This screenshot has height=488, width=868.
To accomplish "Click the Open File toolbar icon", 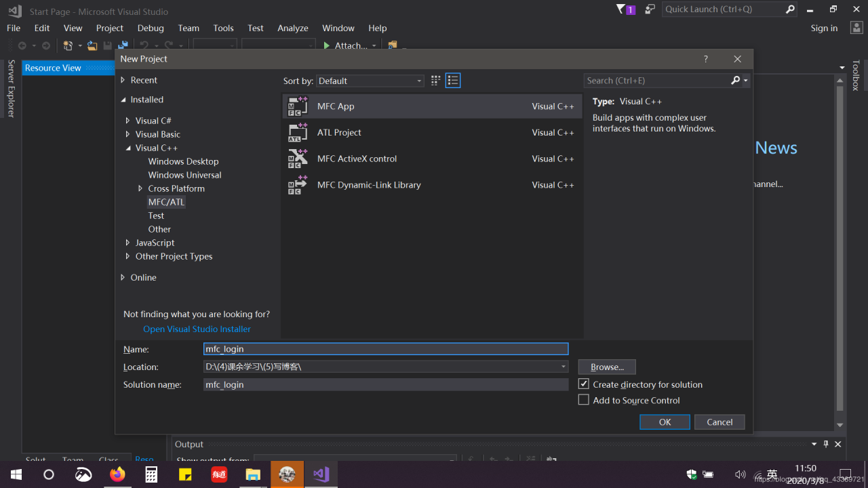I will 92,45.
